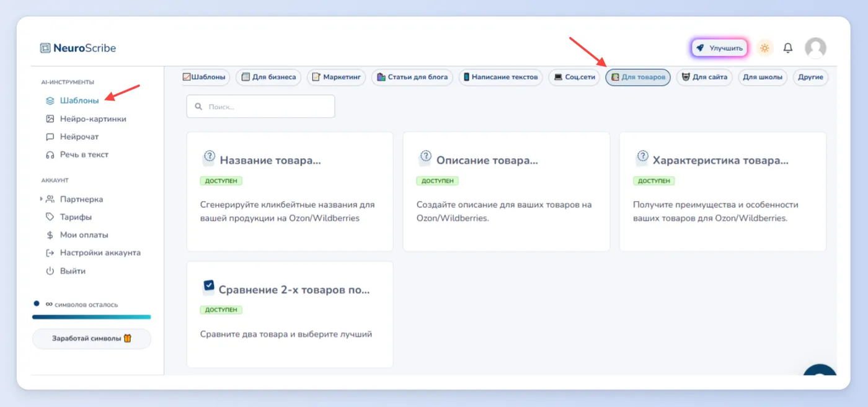Click the question icon on Характеристика товара card
This screenshot has height=407, width=868.
pos(642,158)
